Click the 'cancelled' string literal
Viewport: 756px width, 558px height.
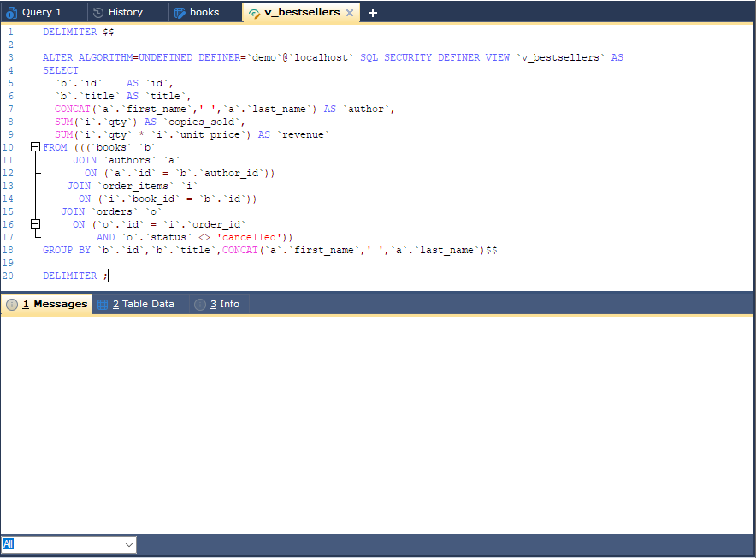[249, 237]
